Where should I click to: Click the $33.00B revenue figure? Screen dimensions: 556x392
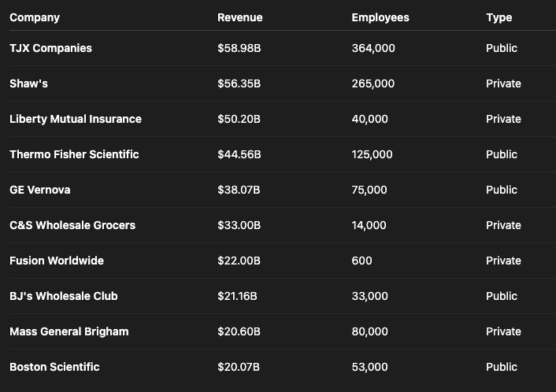click(x=239, y=225)
